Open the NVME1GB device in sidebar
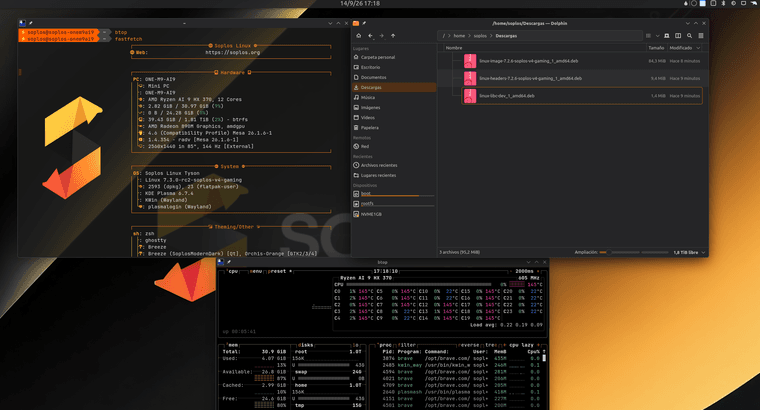The height and width of the screenshot is (410, 760). (394, 214)
